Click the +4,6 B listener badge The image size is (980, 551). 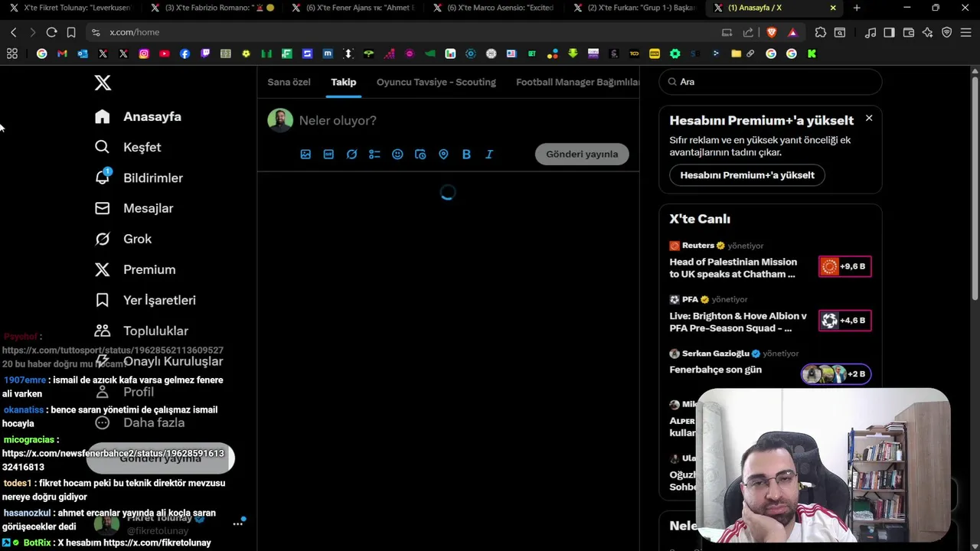pyautogui.click(x=844, y=320)
